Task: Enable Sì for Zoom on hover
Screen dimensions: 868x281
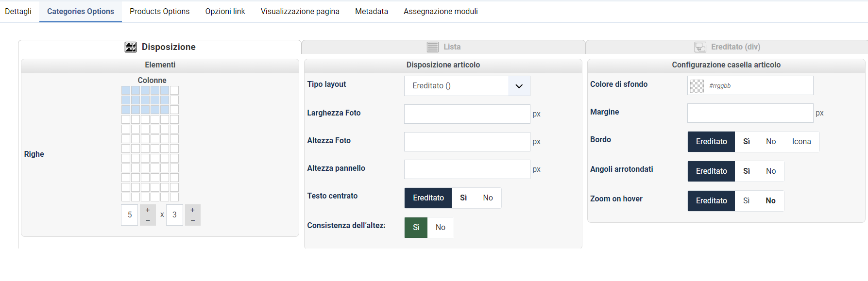Action: coord(746,201)
